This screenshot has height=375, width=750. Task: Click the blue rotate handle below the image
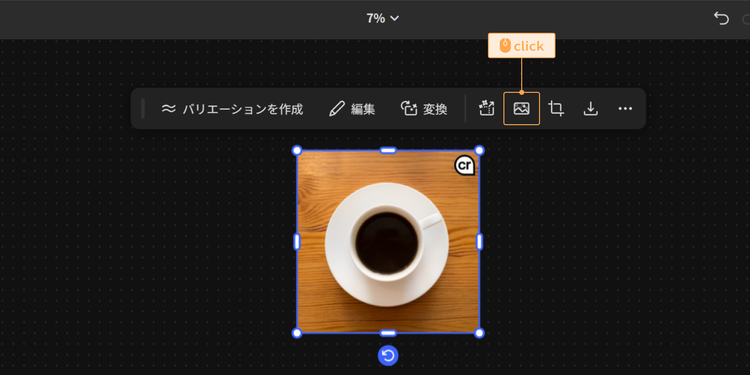tap(388, 355)
